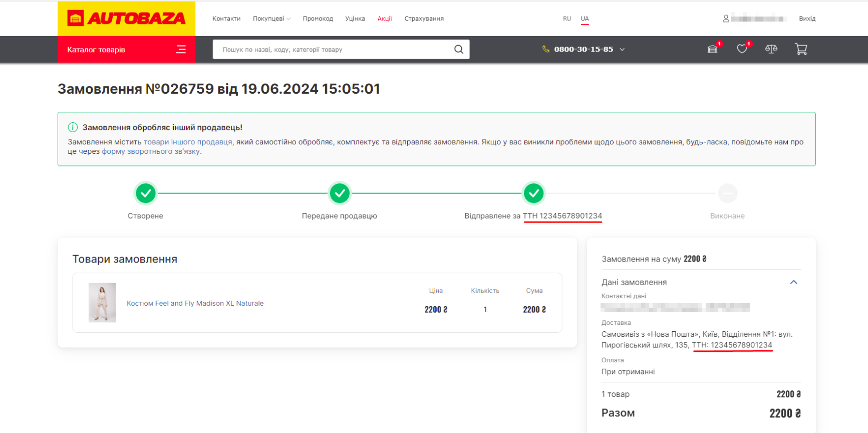Viewport: 868px width, 433px height.
Task: Click the AUTOBAZA logo
Action: click(126, 19)
